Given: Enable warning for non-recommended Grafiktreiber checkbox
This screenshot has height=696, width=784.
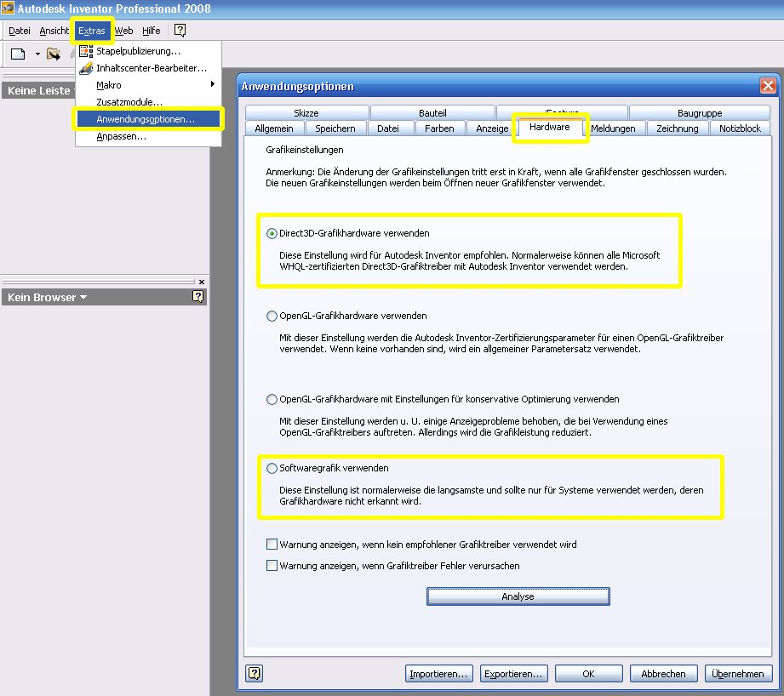Looking at the screenshot, I should pyautogui.click(x=272, y=544).
